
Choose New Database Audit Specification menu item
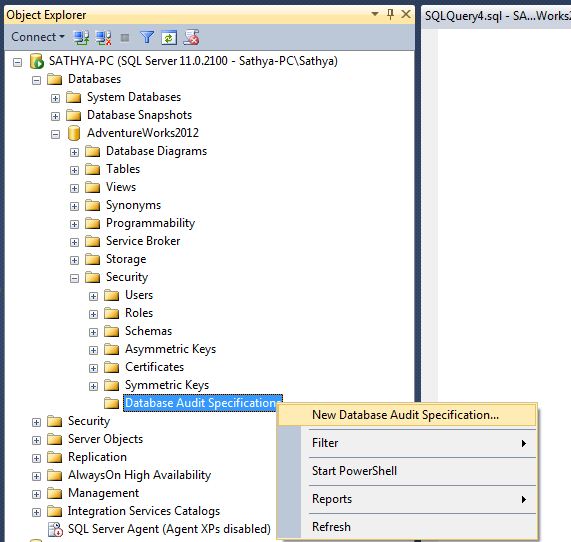tap(407, 415)
